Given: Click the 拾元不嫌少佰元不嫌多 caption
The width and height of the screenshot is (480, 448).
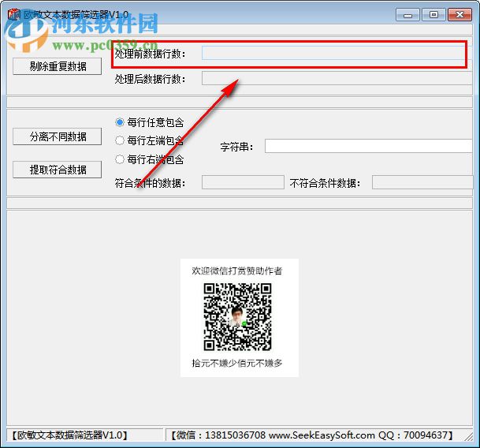Looking at the screenshot, I should [237, 363].
